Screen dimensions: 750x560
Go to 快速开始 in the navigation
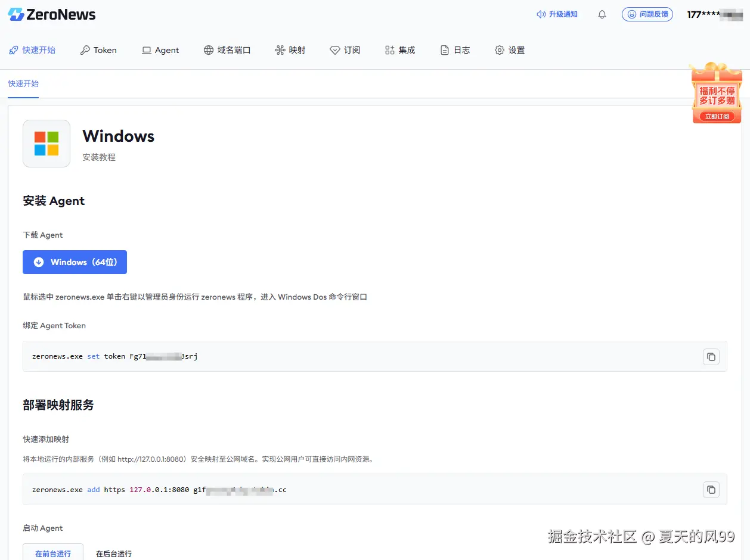(32, 50)
